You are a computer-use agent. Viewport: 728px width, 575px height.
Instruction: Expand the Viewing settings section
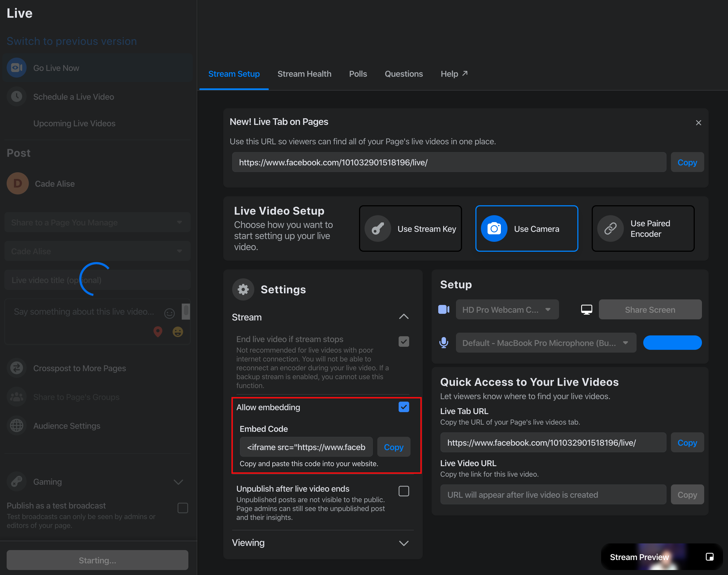point(404,543)
